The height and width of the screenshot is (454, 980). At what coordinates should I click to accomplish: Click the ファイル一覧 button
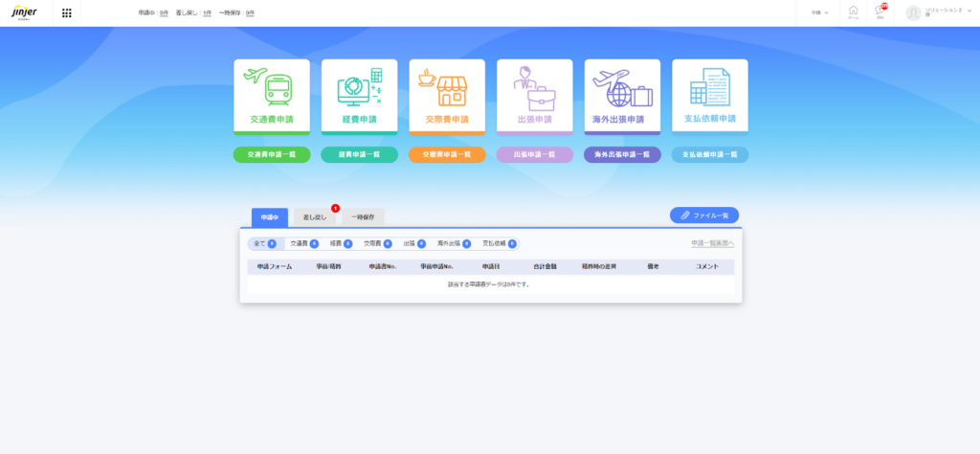[x=704, y=216]
